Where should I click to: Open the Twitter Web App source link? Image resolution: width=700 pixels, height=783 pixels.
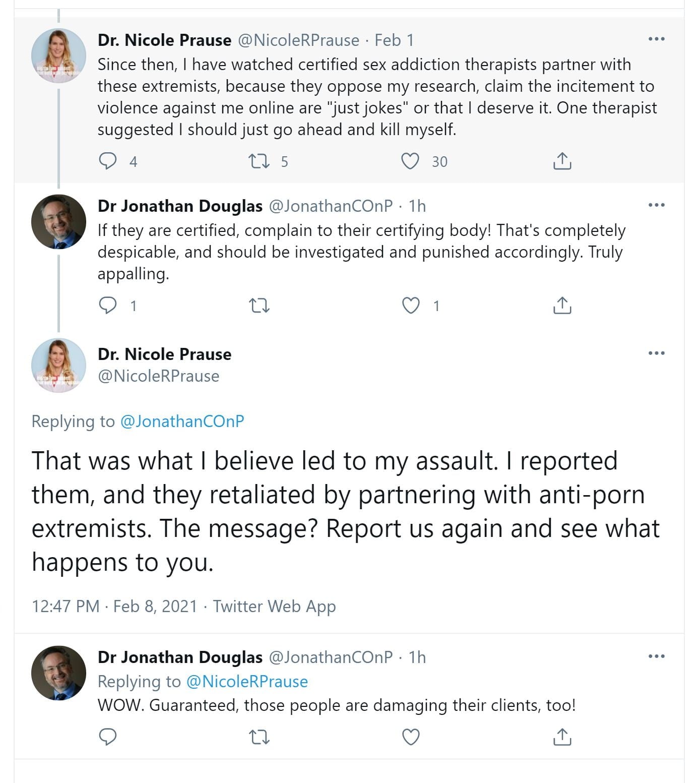coord(274,606)
